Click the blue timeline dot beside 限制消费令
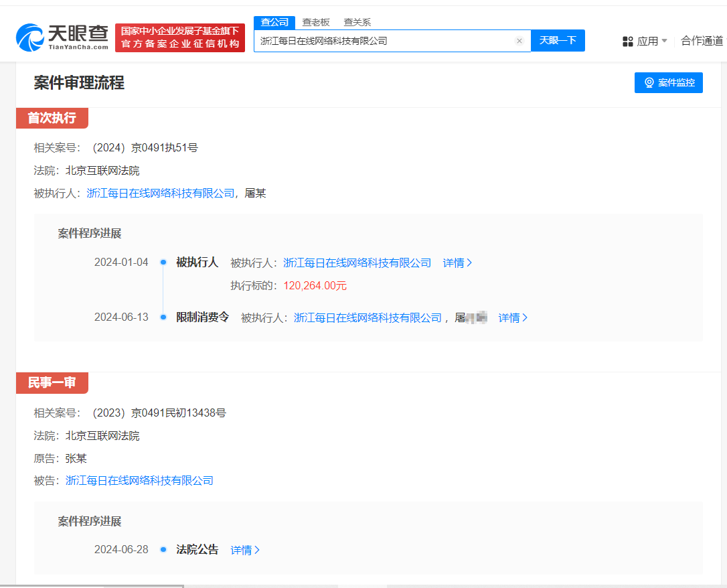 (x=163, y=317)
